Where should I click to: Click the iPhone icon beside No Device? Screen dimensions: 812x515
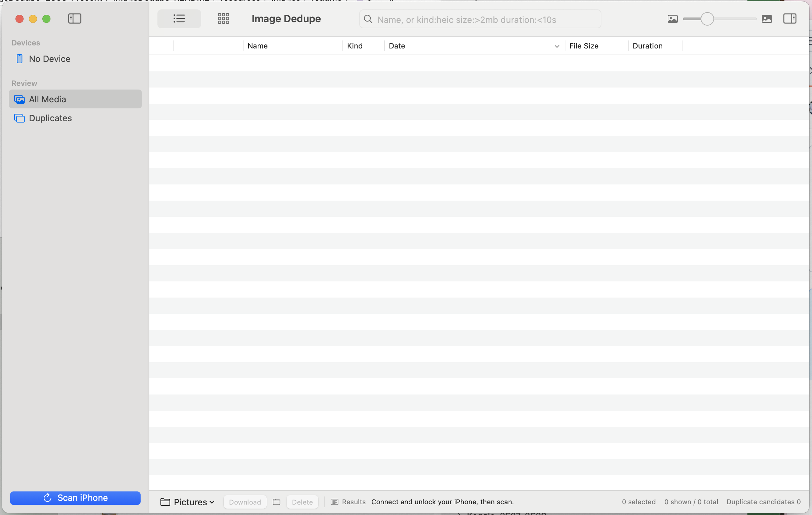coord(20,59)
